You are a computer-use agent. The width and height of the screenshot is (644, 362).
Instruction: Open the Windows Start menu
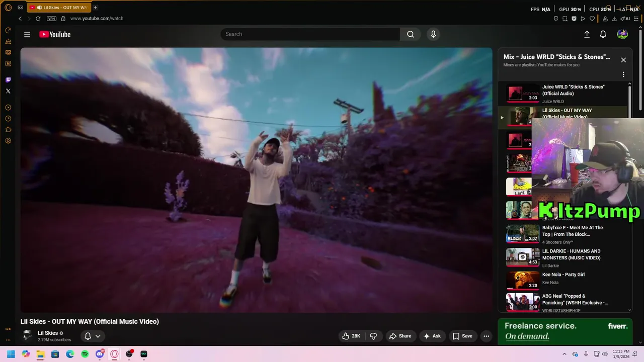point(11,354)
